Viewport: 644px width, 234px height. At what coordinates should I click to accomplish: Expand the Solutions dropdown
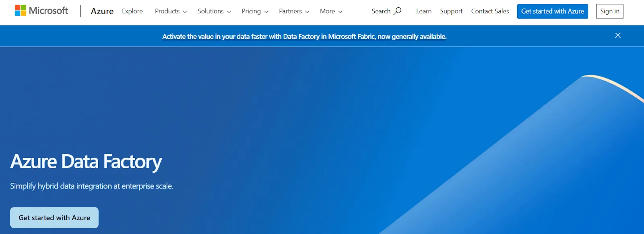tap(214, 11)
